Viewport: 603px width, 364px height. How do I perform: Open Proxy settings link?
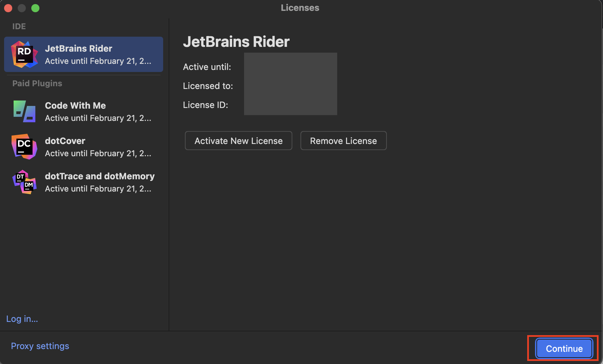tap(40, 346)
